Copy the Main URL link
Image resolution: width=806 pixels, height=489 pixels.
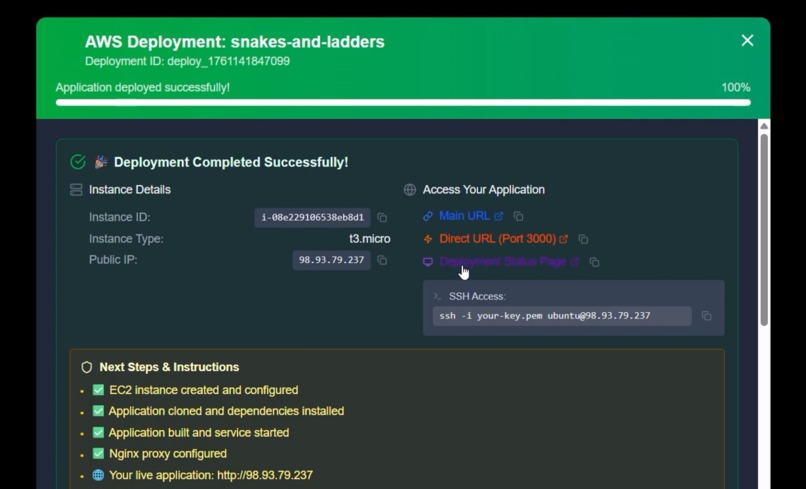(519, 216)
